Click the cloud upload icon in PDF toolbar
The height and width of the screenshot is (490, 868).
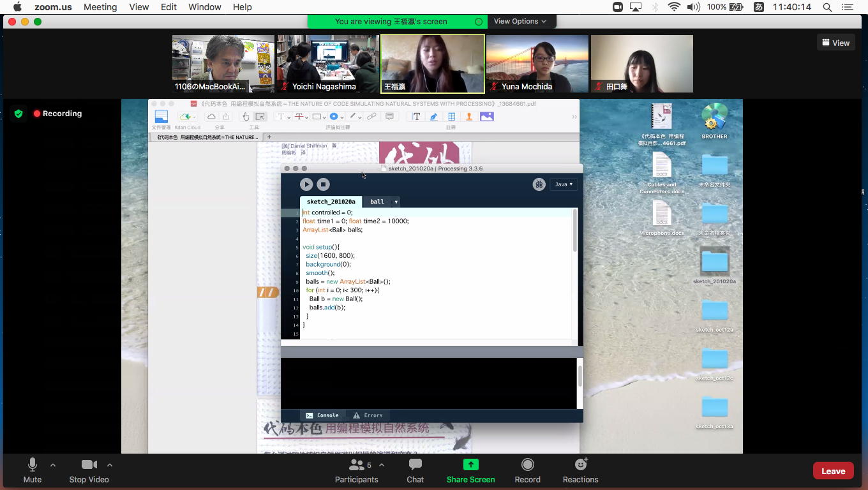211,117
